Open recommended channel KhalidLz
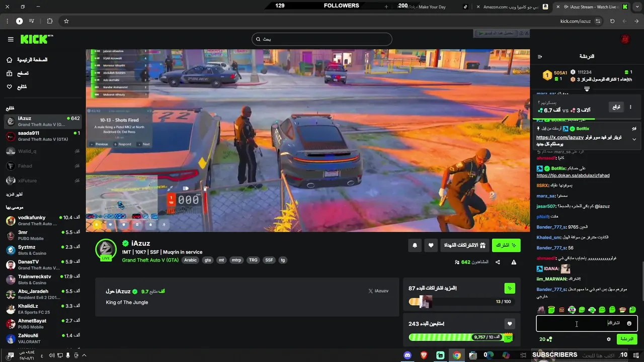 (x=43, y=309)
